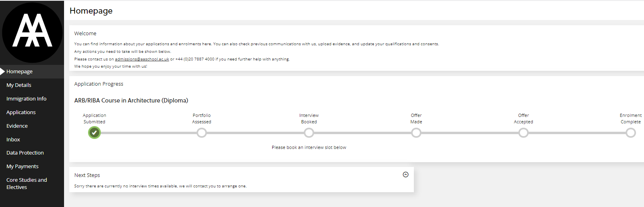644x207 pixels.
Task: Click the ARB/RIBA Course in Architecture heading
Action: point(131,100)
